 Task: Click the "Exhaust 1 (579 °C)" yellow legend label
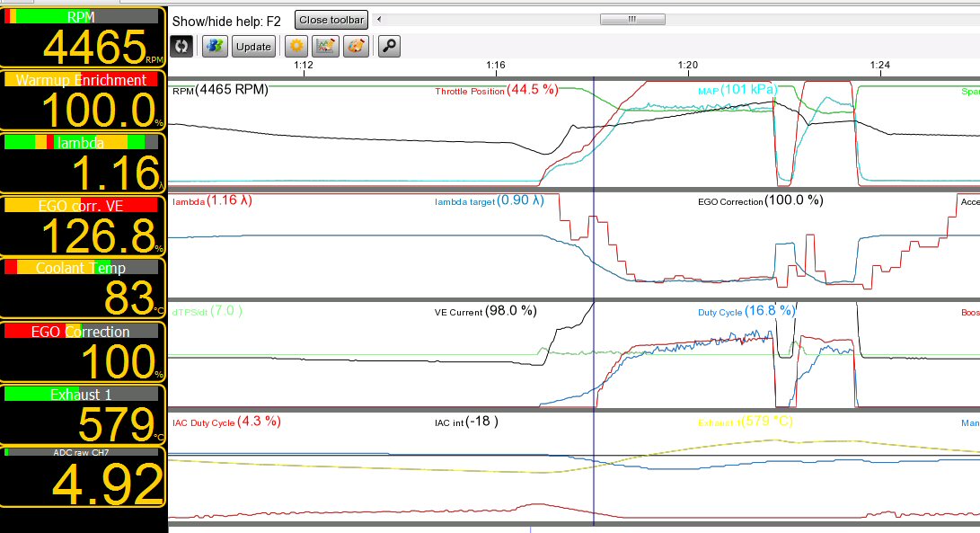pos(745,422)
